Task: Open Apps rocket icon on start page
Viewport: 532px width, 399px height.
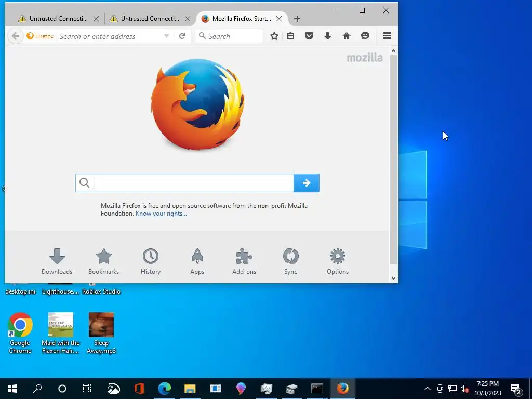Action: [x=197, y=261]
